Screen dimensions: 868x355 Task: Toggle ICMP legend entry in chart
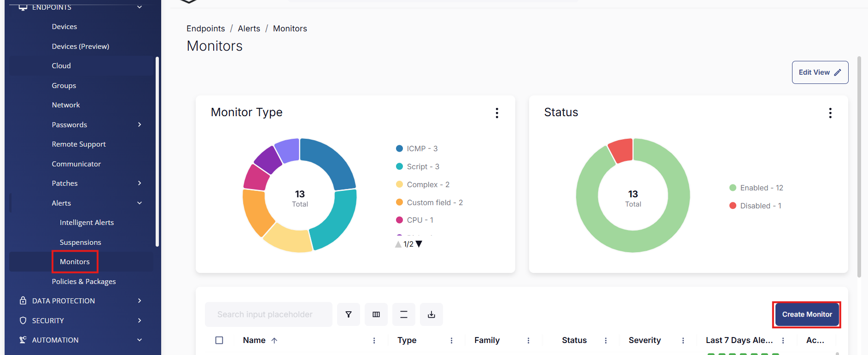pos(417,148)
